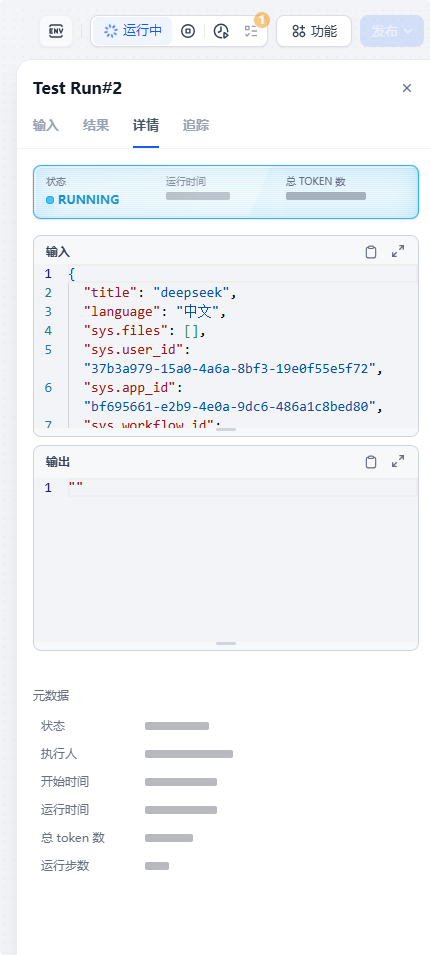This screenshot has width=430, height=955.
Task: Grab the input editor resize handle
Action: point(226,429)
